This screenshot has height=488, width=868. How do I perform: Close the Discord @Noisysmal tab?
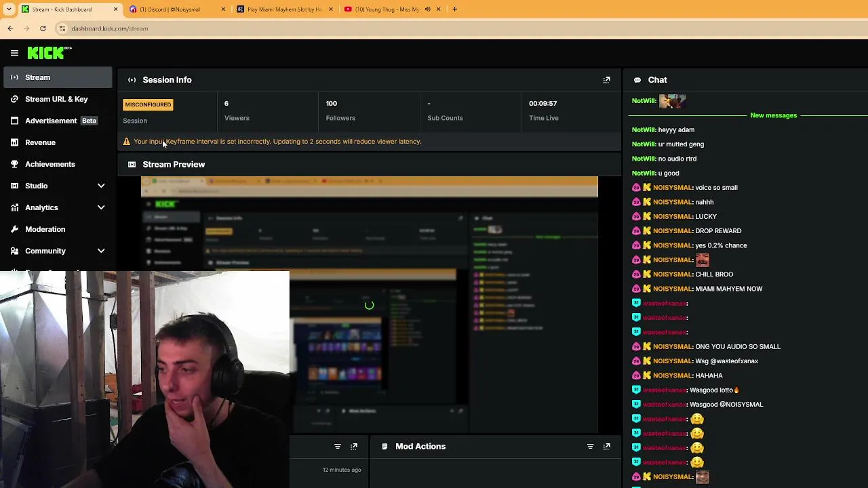point(223,9)
